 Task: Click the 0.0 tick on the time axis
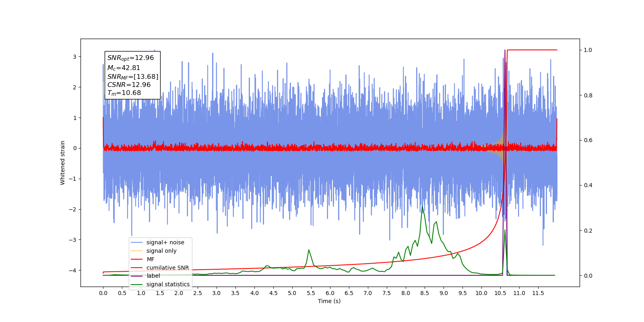tap(103, 293)
